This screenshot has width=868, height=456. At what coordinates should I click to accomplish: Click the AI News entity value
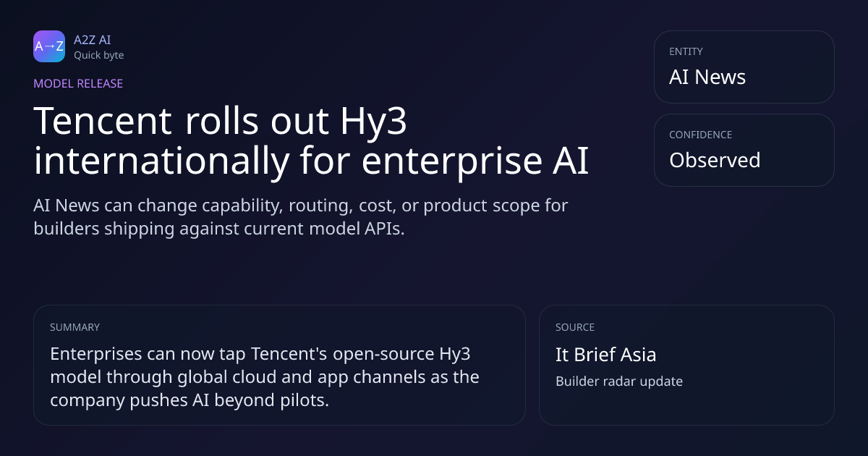707,77
